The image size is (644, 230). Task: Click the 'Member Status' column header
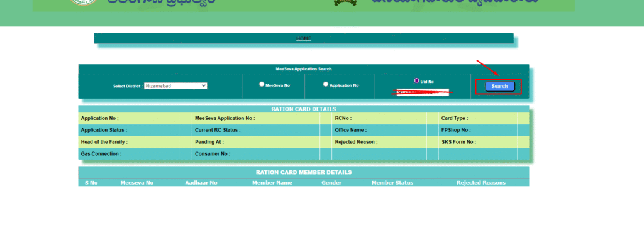392,183
